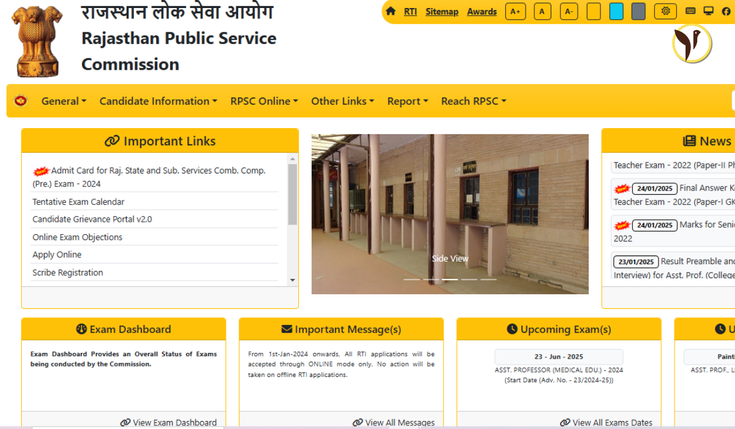
Task: Select the first slide indicator in the carousel
Action: click(412, 279)
